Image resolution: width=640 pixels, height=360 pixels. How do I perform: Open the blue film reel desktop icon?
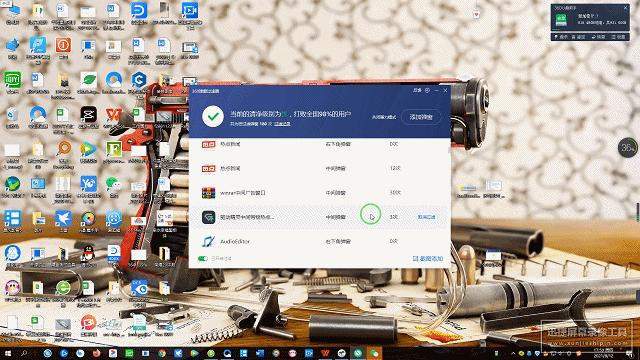click(113, 218)
